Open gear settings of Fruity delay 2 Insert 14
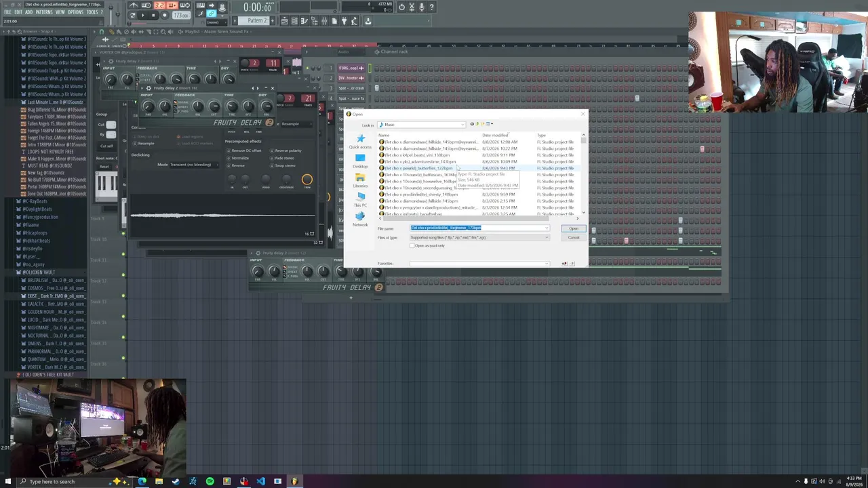Viewport: 868px width, 488px height. pos(149,88)
